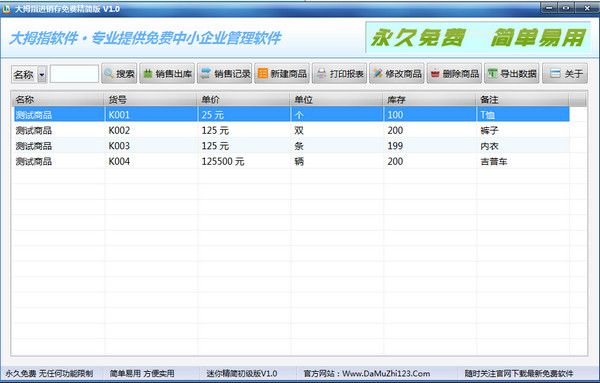This screenshot has height=383, width=600.
Task: Click the remark cell 裤子
Action: pos(489,130)
